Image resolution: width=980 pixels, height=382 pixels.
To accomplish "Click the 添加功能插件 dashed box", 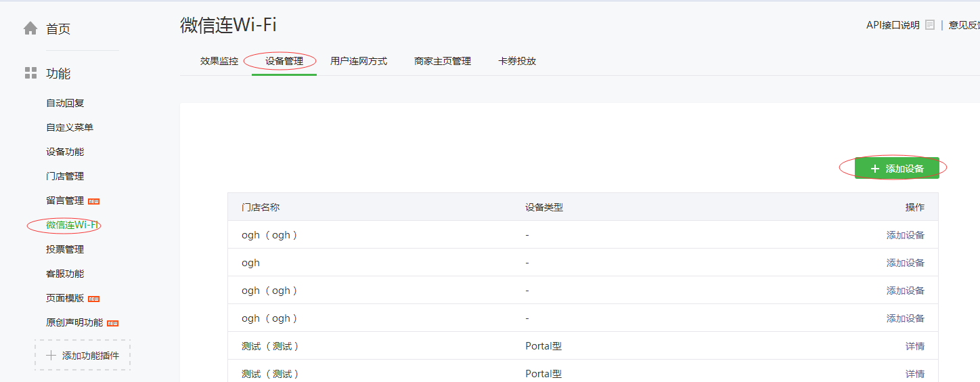I will (x=83, y=356).
